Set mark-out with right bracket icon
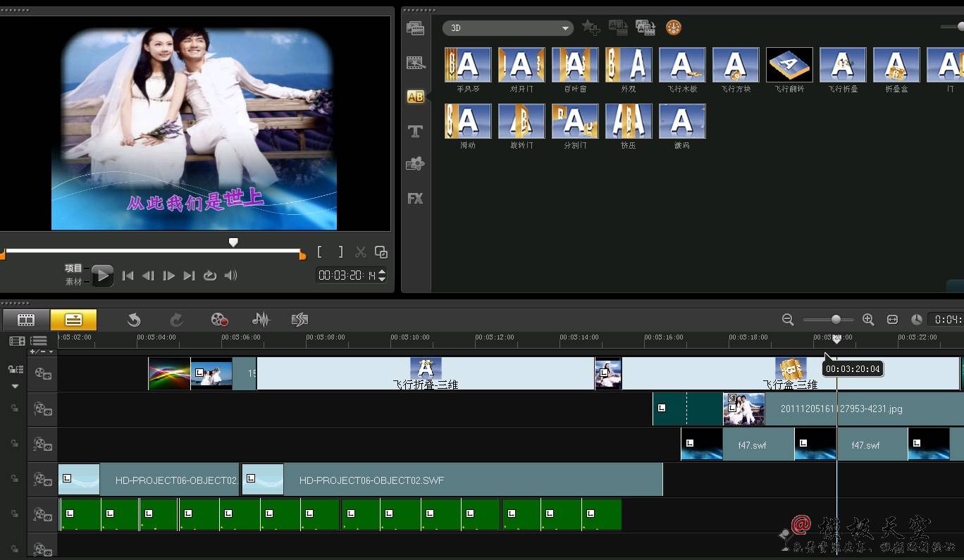964x560 pixels. 341,252
